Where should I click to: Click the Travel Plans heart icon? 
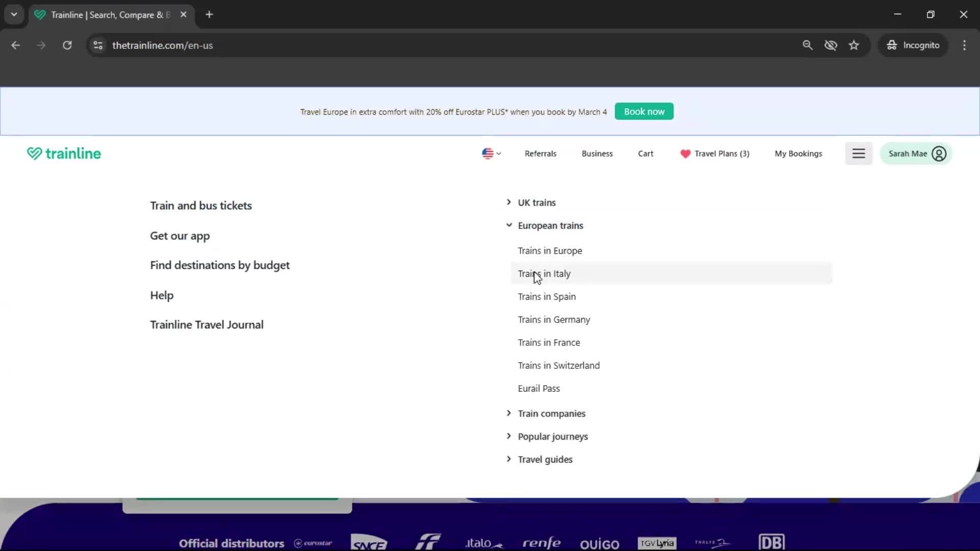pos(684,154)
